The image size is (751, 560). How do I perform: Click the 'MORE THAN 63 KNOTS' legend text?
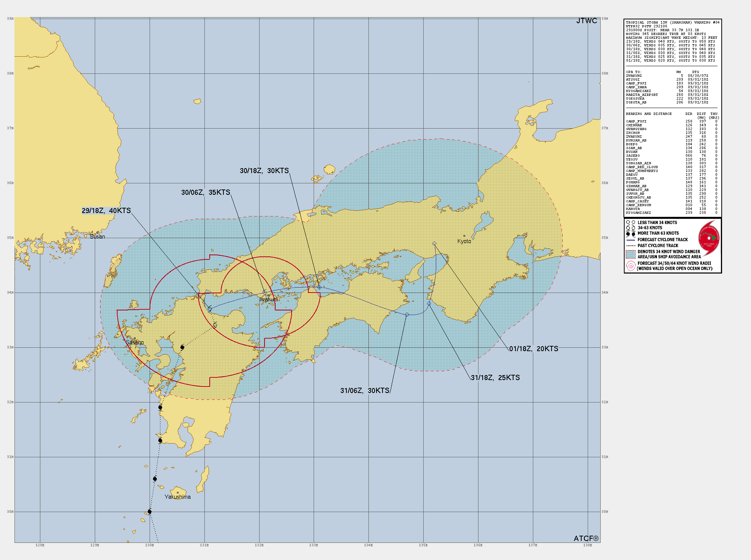[658, 233]
